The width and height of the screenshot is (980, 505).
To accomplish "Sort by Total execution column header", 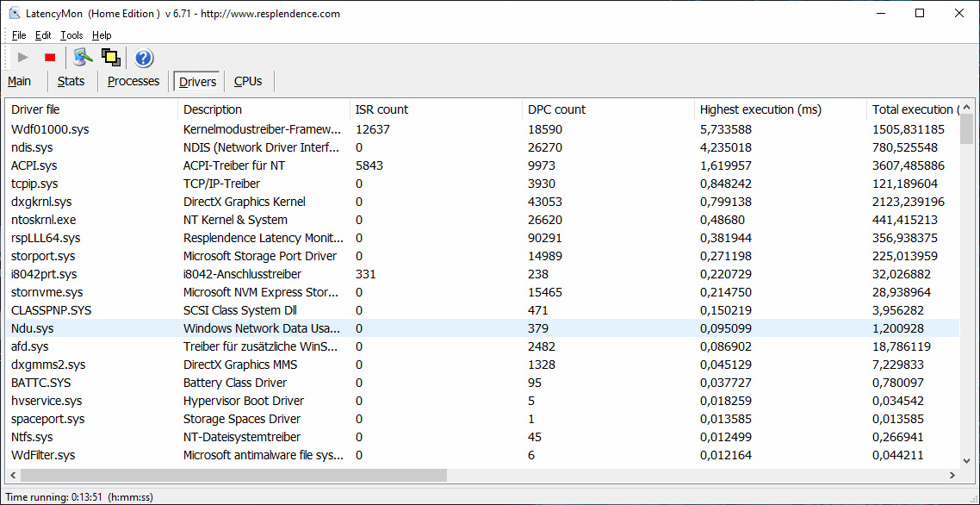I will [913, 109].
